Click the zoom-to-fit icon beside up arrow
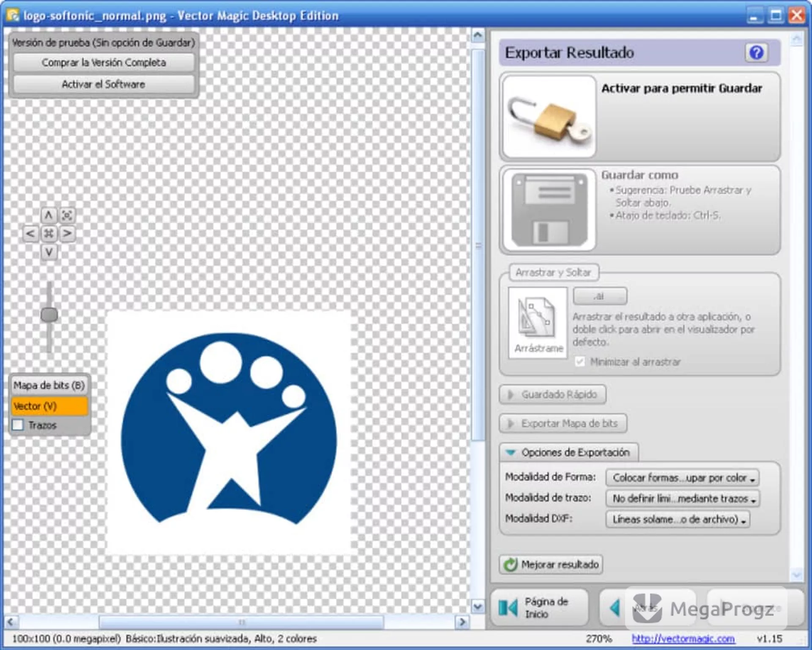The image size is (812, 650). coord(67,215)
